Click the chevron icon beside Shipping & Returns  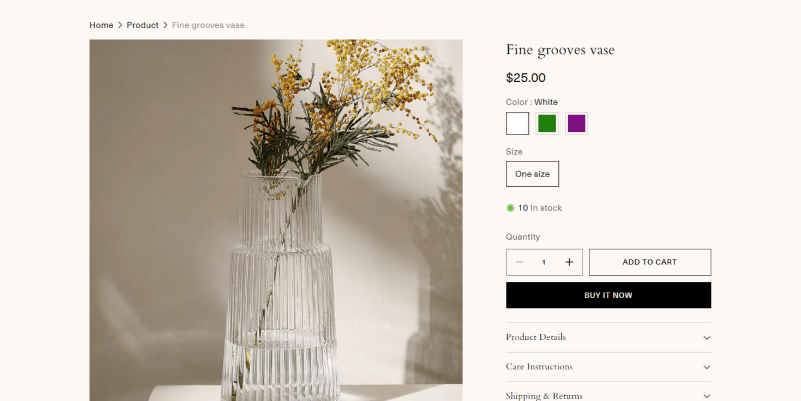click(706, 396)
